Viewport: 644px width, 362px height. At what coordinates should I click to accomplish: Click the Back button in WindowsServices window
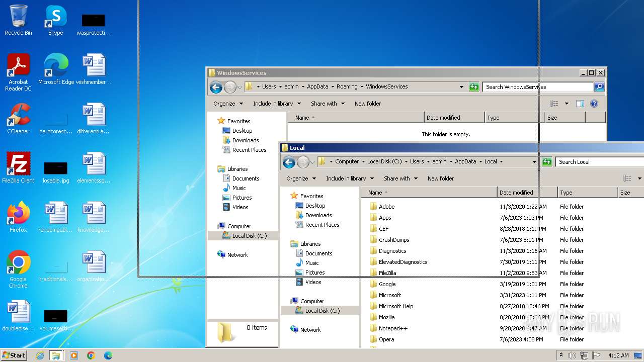[216, 87]
